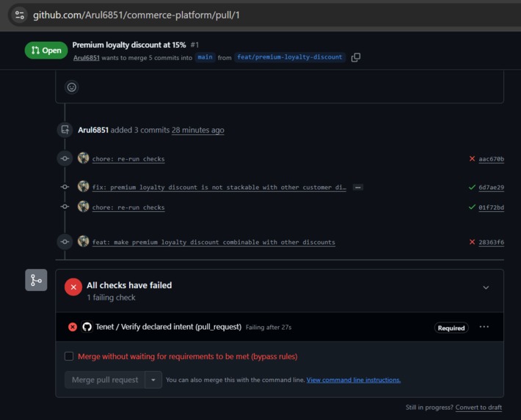The image size is (521, 420).
Task: Expand full commit message with ellipsis button
Action: click(x=357, y=187)
